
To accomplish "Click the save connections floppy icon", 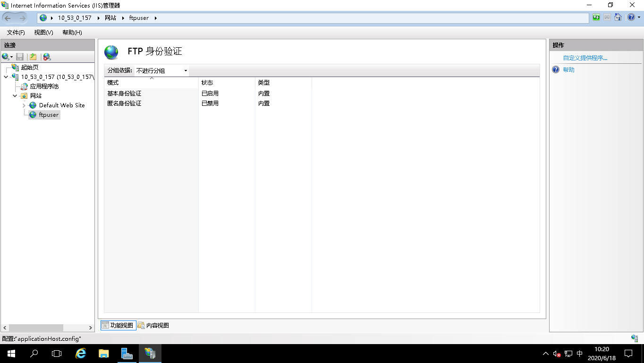I will click(20, 57).
